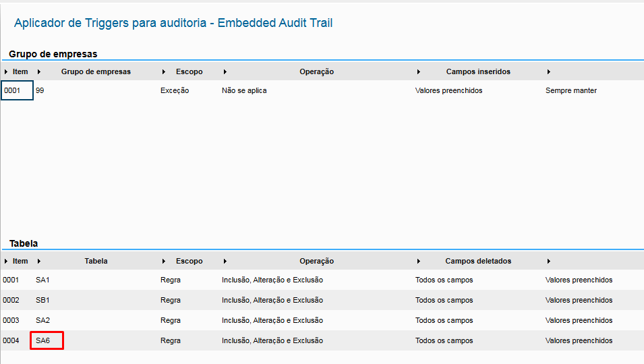Click the arrow before the Grupo de empresas column header

39,71
